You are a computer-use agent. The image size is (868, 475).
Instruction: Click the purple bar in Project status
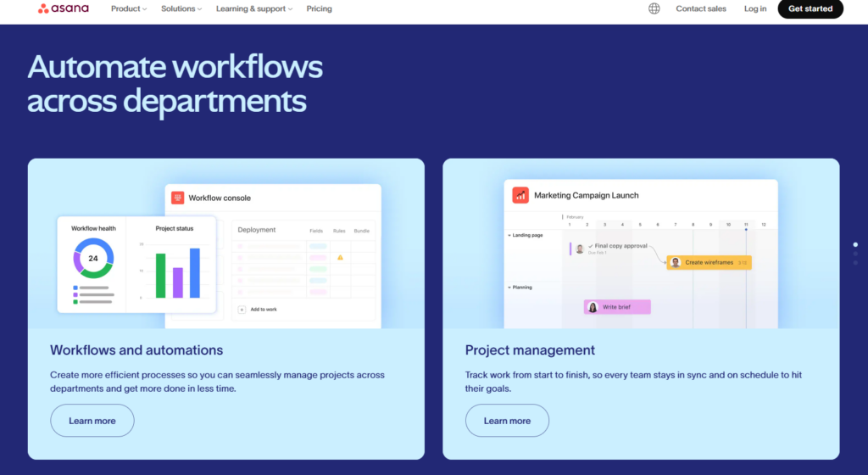pyautogui.click(x=178, y=282)
